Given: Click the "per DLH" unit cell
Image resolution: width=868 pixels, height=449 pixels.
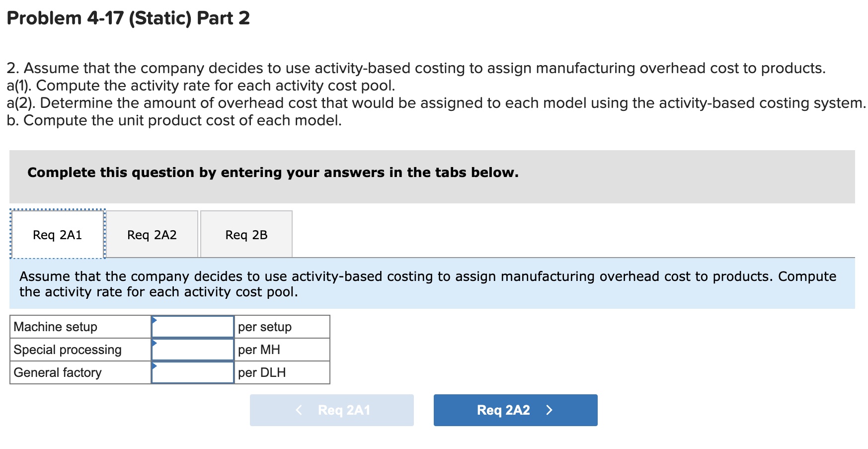Looking at the screenshot, I should [x=262, y=372].
